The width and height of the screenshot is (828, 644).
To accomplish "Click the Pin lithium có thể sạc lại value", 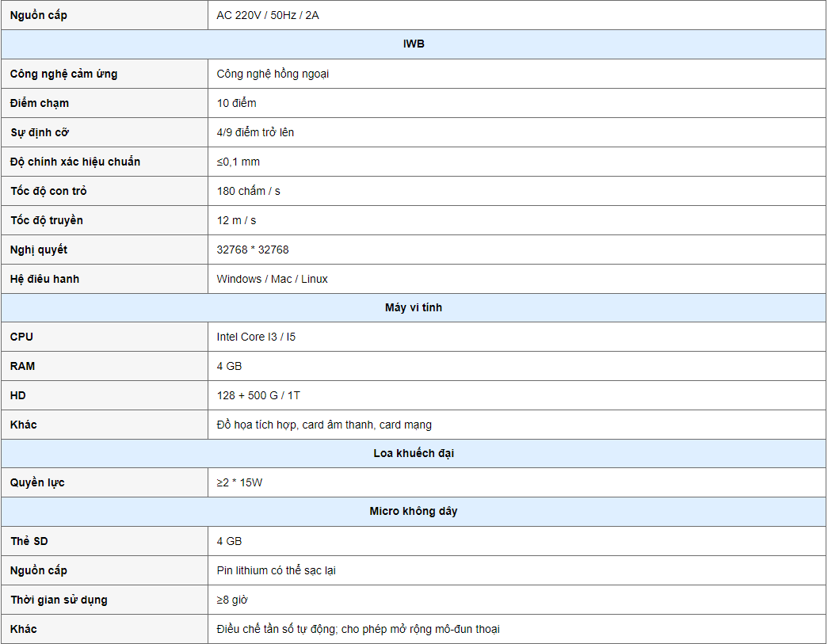I will 276,570.
